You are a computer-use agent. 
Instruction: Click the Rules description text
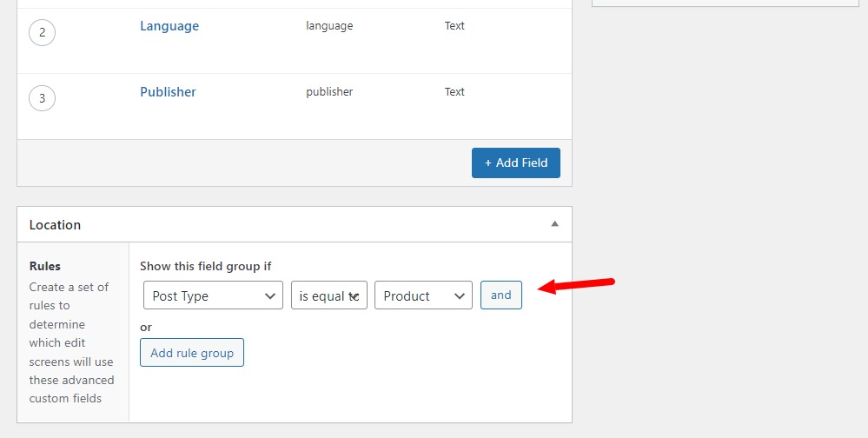click(71, 342)
